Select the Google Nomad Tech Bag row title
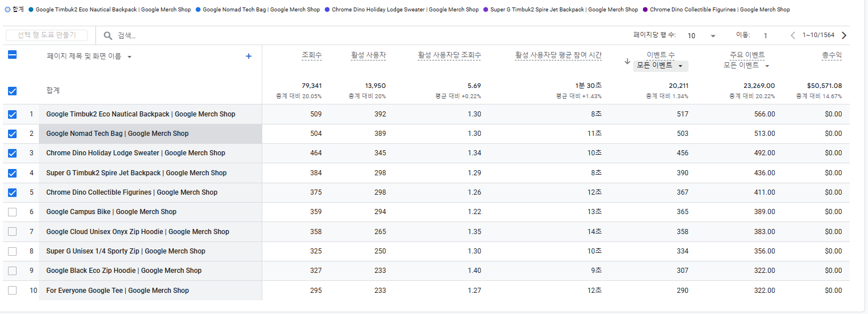Screen dimensions: 868x314 click(117, 134)
